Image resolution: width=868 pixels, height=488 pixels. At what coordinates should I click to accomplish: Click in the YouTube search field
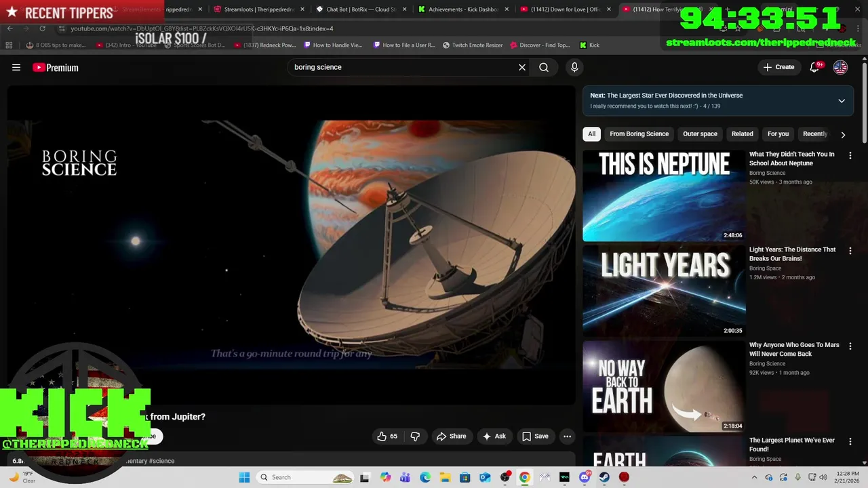coord(403,67)
